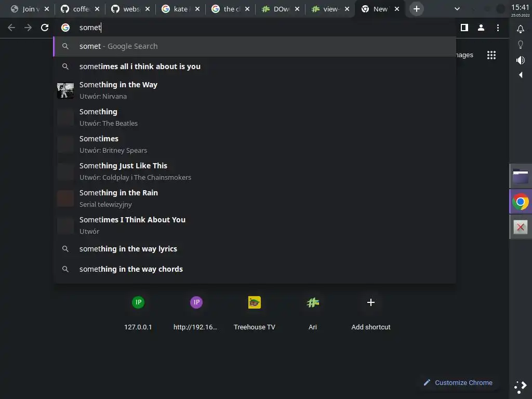Reload the current page
The width and height of the screenshot is (532, 399).
click(x=45, y=28)
